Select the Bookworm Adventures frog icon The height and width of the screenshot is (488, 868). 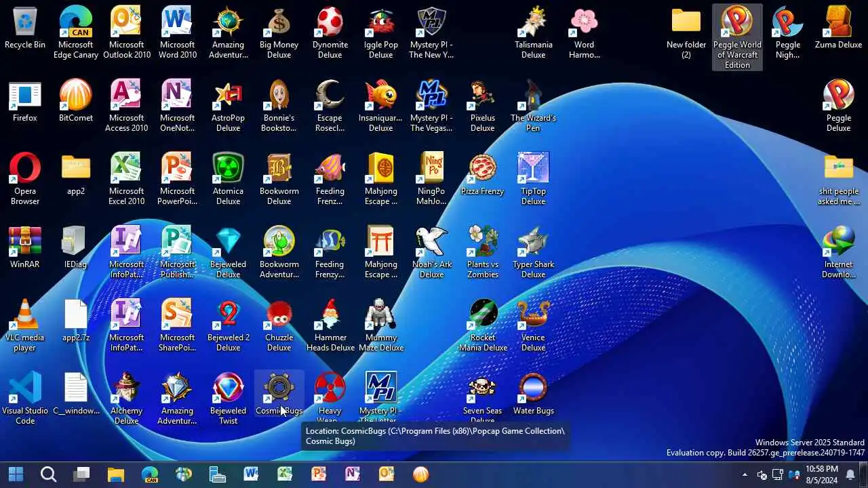pos(279,251)
